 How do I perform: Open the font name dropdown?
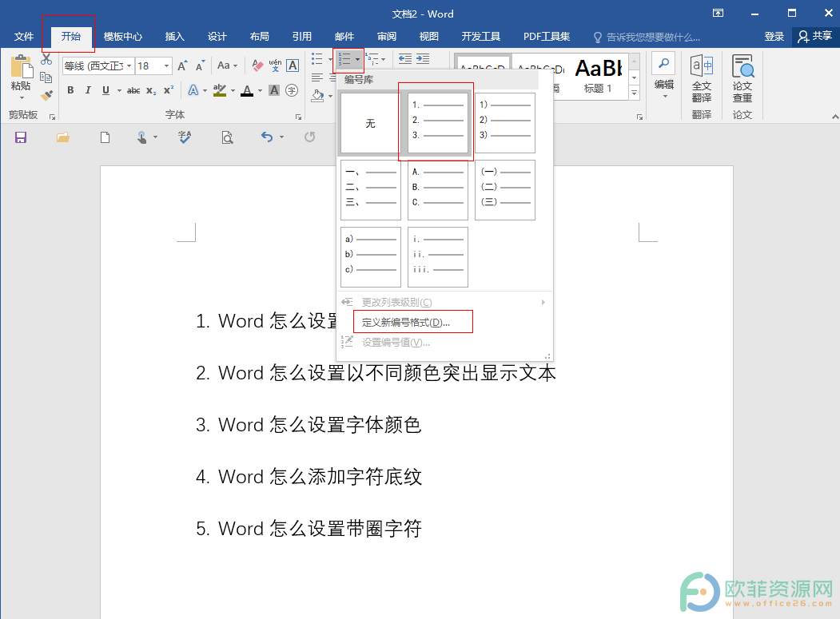tap(129, 65)
